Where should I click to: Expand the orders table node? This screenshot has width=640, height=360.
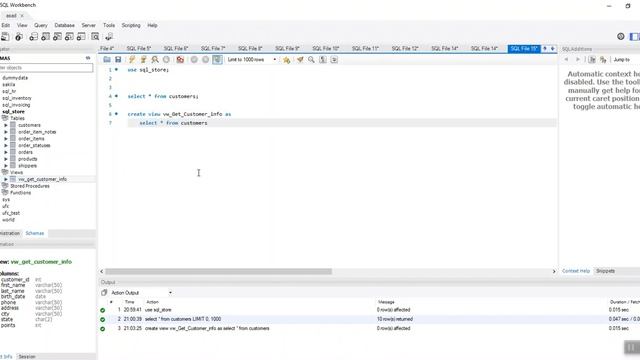pos(6,152)
